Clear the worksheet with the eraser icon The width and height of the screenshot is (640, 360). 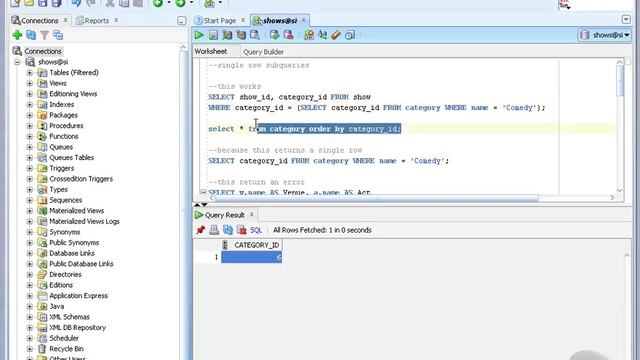tap(336, 35)
